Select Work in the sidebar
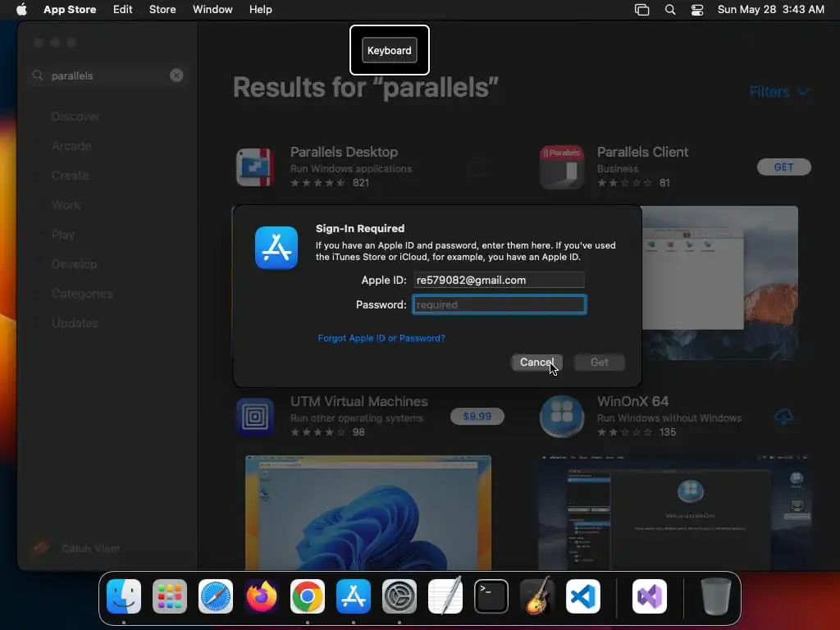Screen dimensions: 840x630 [x=66, y=204]
